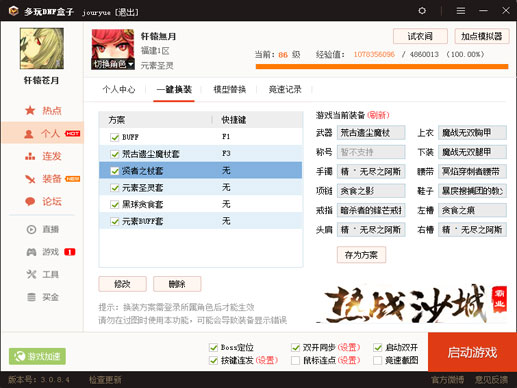This screenshot has width=517, height=388.
Task: Uncheck the 贤者之杖套 scheme checkbox
Action: pyautogui.click(x=115, y=171)
